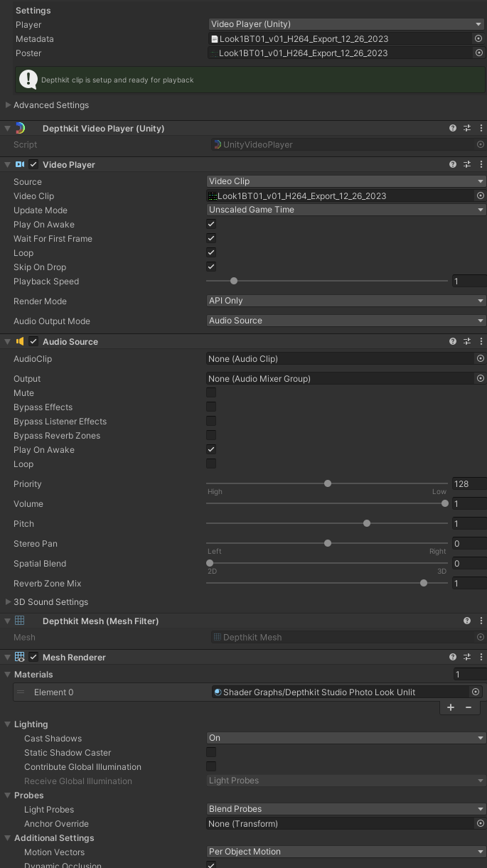This screenshot has width=487, height=868.
Task: Click the Playback Speed value field
Action: (469, 282)
